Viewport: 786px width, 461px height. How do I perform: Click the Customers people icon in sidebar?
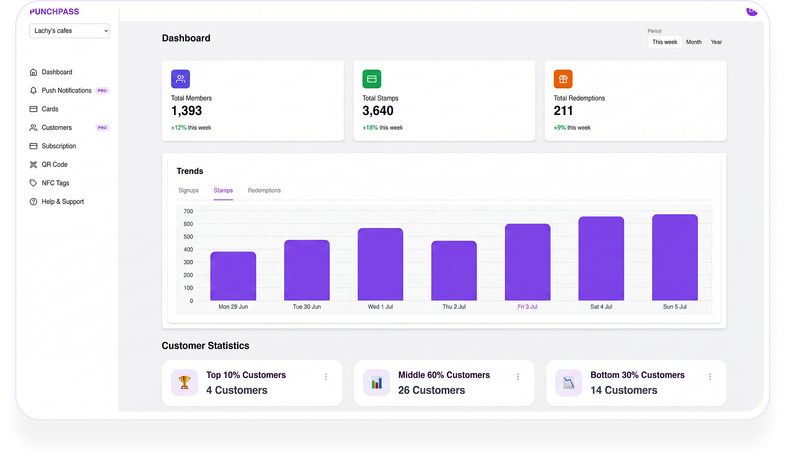pos(33,128)
